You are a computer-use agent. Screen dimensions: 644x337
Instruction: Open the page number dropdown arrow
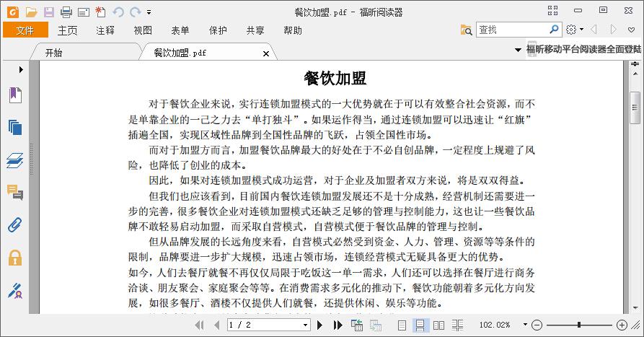click(305, 325)
